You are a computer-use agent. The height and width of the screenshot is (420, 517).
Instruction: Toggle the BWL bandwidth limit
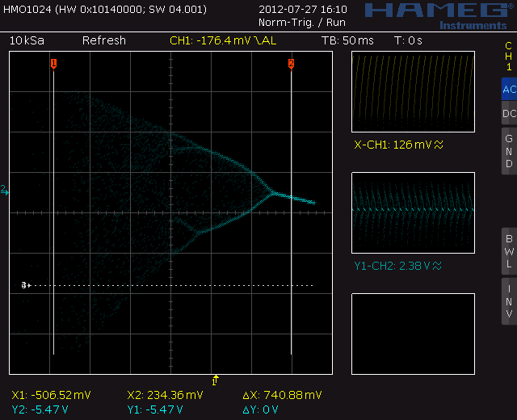coord(509,251)
